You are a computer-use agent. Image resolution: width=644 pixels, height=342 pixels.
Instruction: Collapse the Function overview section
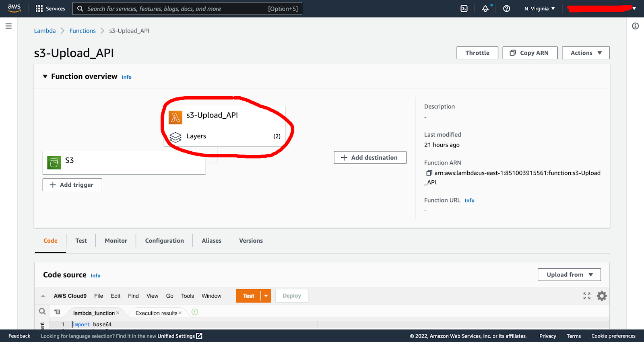pyautogui.click(x=45, y=76)
